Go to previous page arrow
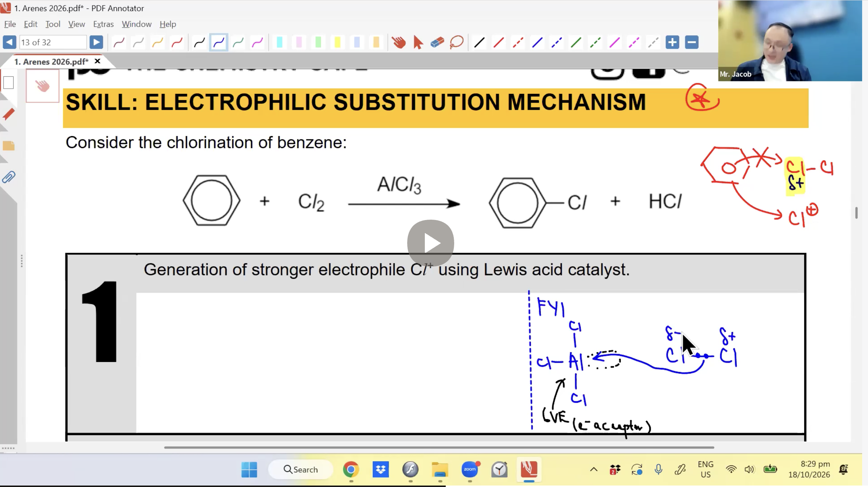Viewport: 868px width, 487px height. [x=9, y=42]
